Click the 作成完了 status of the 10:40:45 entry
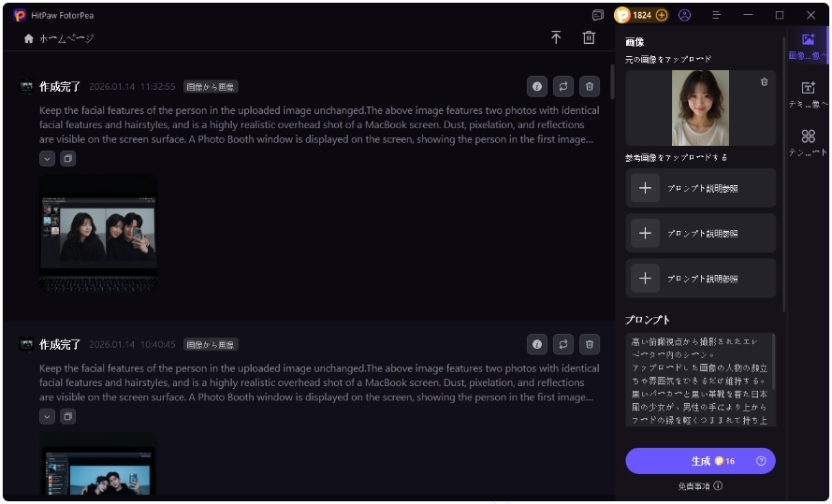This screenshot has width=832, height=504. click(x=60, y=344)
